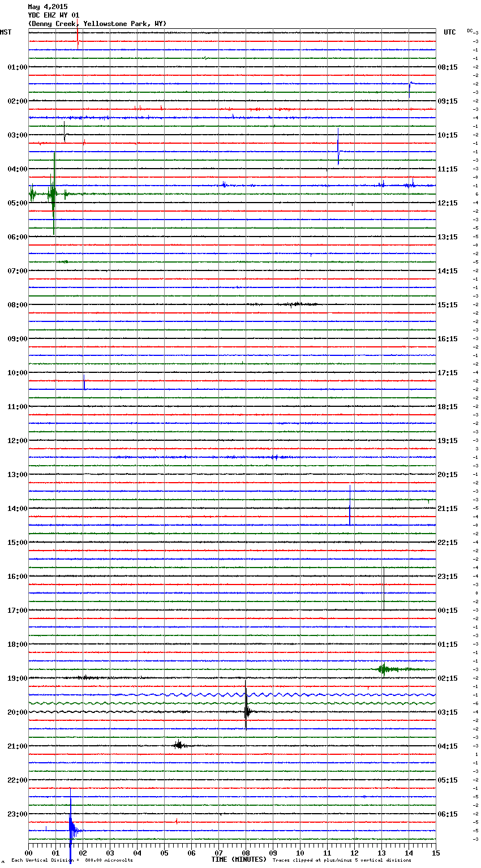Click the 11:15 UTC time label
This screenshot has height=868, width=481.
(448, 169)
